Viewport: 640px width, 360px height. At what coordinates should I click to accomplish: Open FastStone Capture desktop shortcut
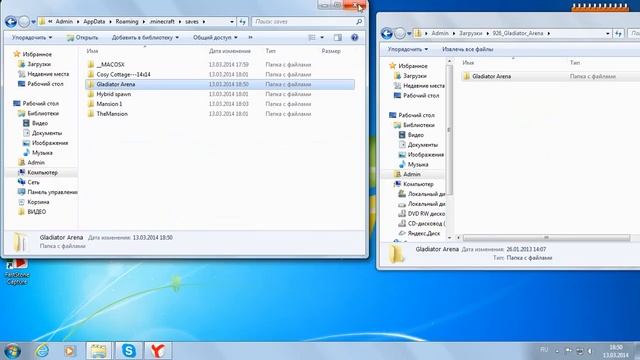coord(17,272)
